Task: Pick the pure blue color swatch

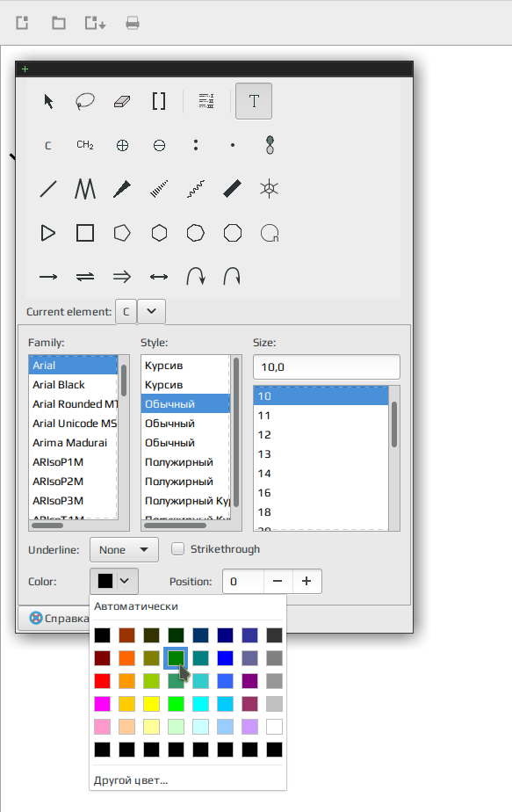Action: click(225, 658)
